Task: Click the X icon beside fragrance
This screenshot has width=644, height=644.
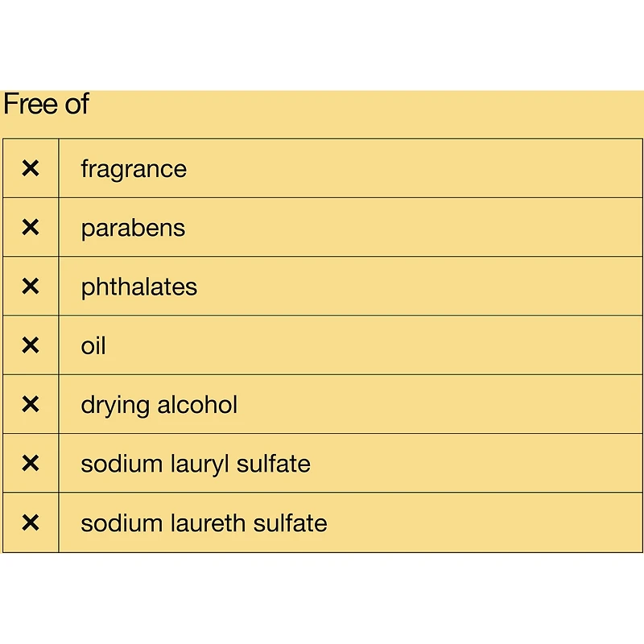Action: click(30, 168)
